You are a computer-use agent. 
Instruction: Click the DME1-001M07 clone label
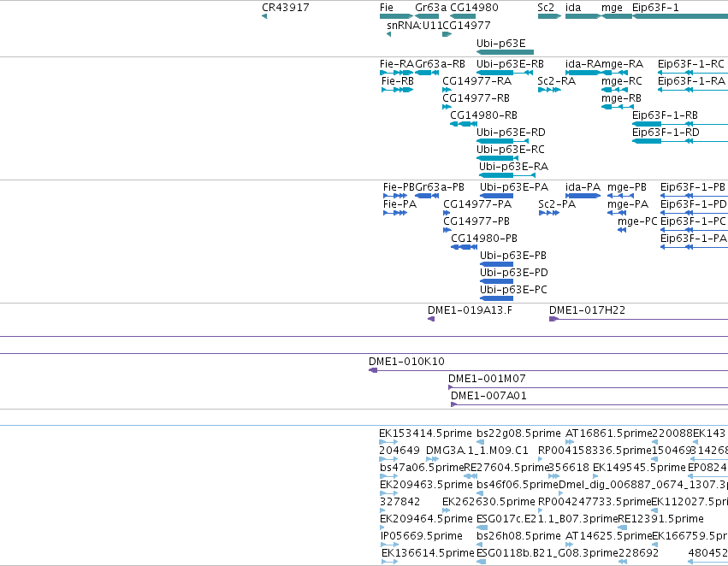tap(487, 379)
